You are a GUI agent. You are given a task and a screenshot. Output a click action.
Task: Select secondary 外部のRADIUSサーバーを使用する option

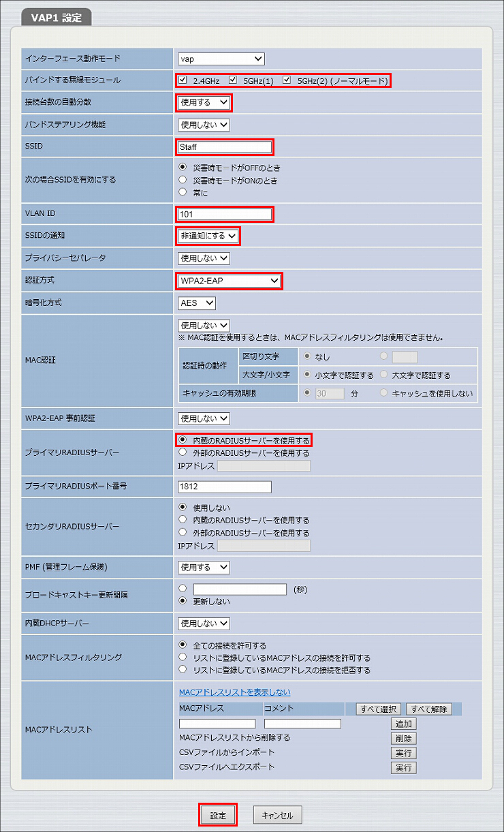pyautogui.click(x=183, y=532)
